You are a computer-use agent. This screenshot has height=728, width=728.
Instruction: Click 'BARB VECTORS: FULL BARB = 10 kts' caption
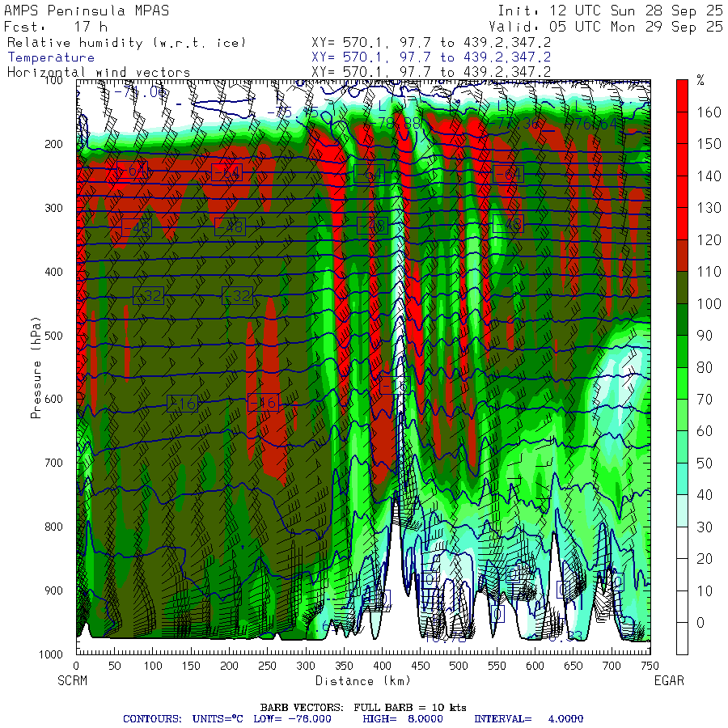click(363, 708)
